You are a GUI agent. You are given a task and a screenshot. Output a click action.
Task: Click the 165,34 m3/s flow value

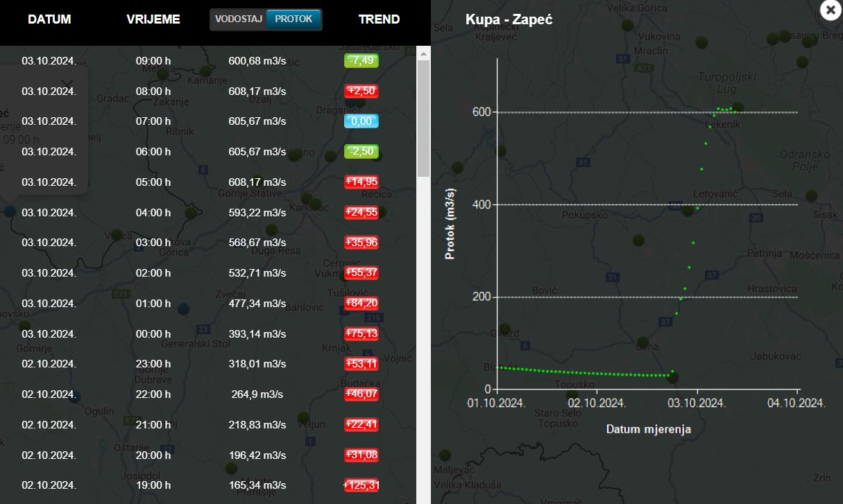coord(257,485)
